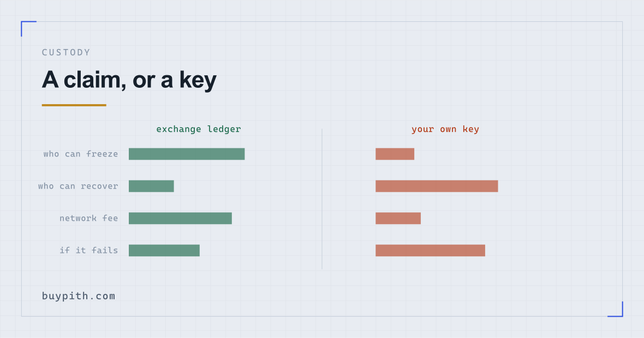Click the 'if it fails' row label
This screenshot has width=644, height=338.
[x=89, y=250]
